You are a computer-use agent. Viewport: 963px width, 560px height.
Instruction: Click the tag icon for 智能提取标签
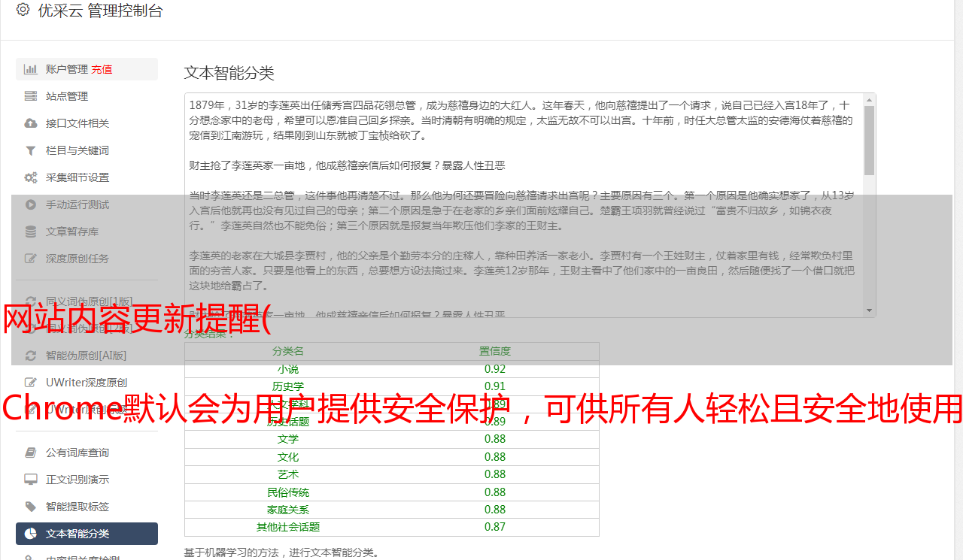[x=31, y=507]
